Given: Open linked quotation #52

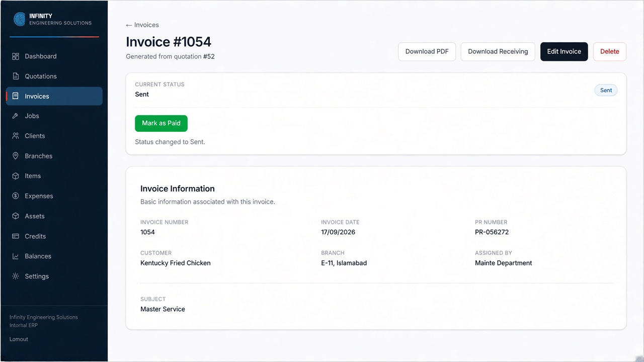Looking at the screenshot, I should click(209, 57).
